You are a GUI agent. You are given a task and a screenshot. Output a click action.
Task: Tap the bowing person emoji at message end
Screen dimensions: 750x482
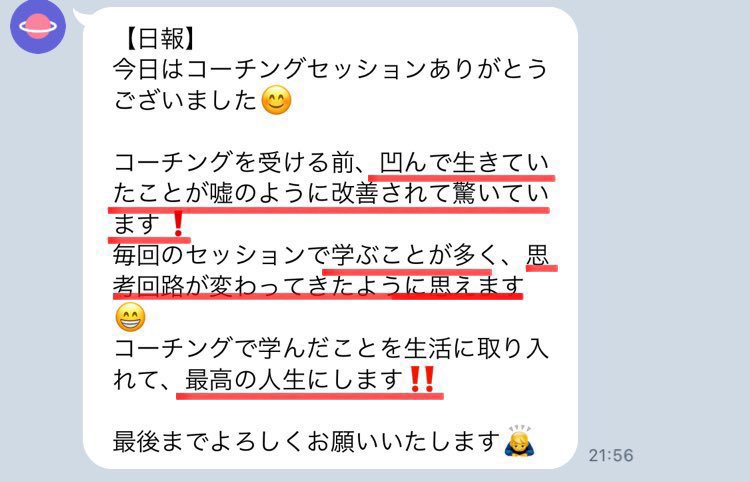519,440
